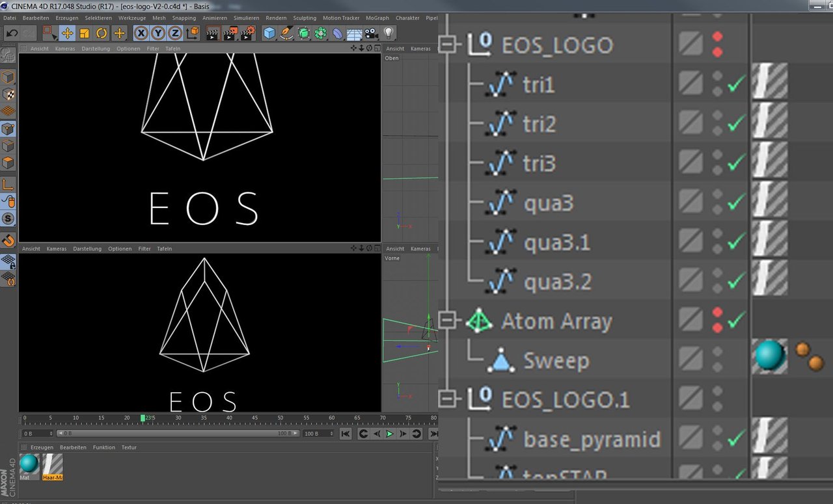Select the base_pyramid spline object

coord(592,440)
